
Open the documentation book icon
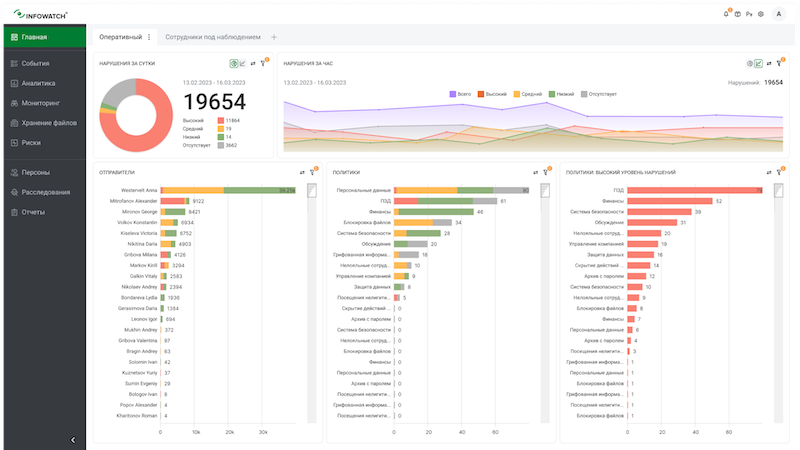coord(738,14)
